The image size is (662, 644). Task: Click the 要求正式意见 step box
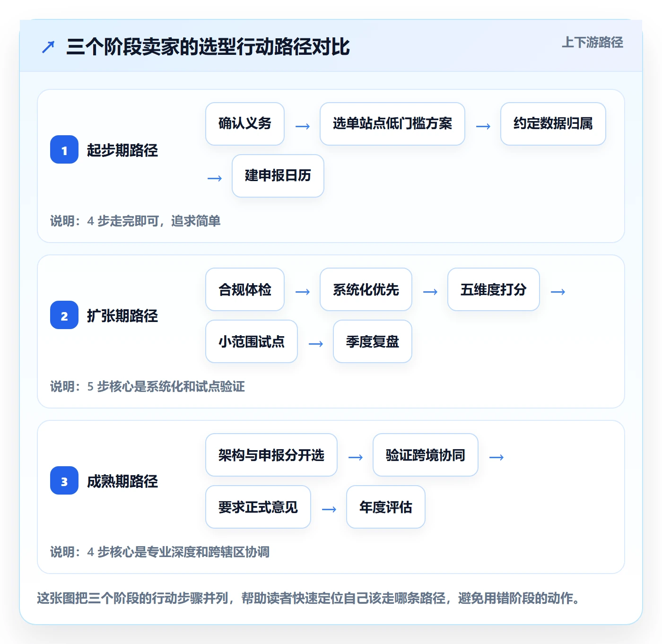[258, 507]
